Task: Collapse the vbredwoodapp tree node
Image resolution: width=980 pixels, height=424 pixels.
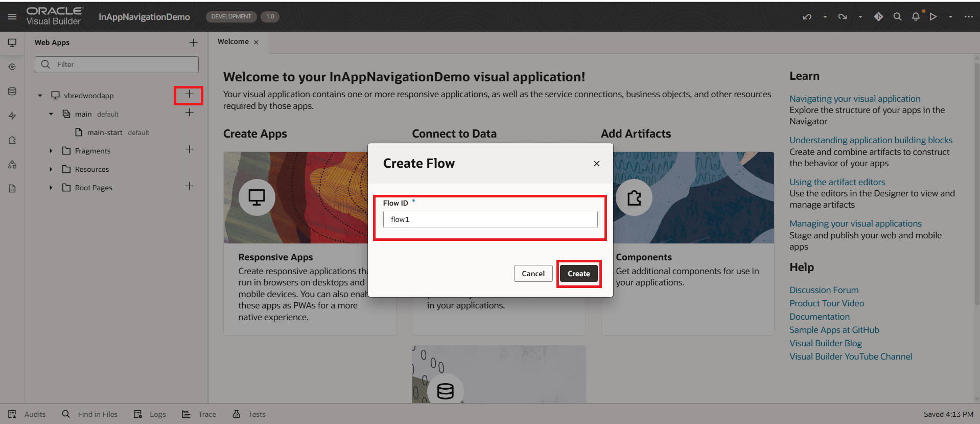Action: click(x=40, y=96)
